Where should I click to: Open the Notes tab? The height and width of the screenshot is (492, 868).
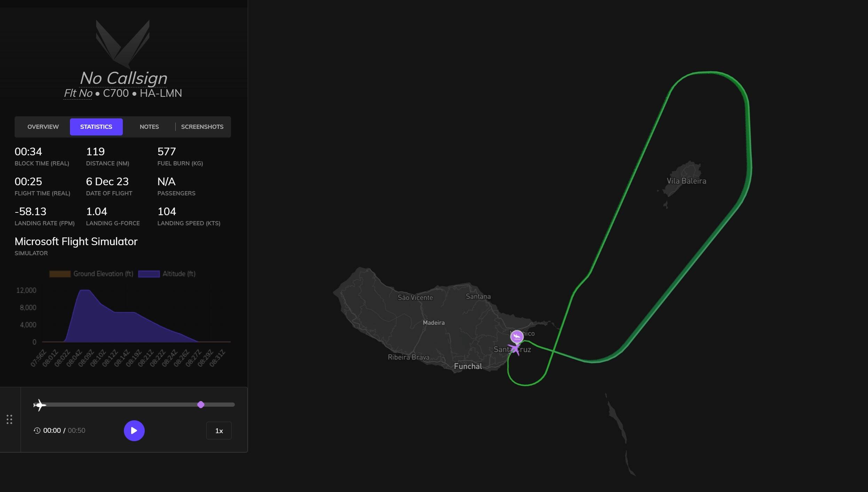[x=149, y=127]
